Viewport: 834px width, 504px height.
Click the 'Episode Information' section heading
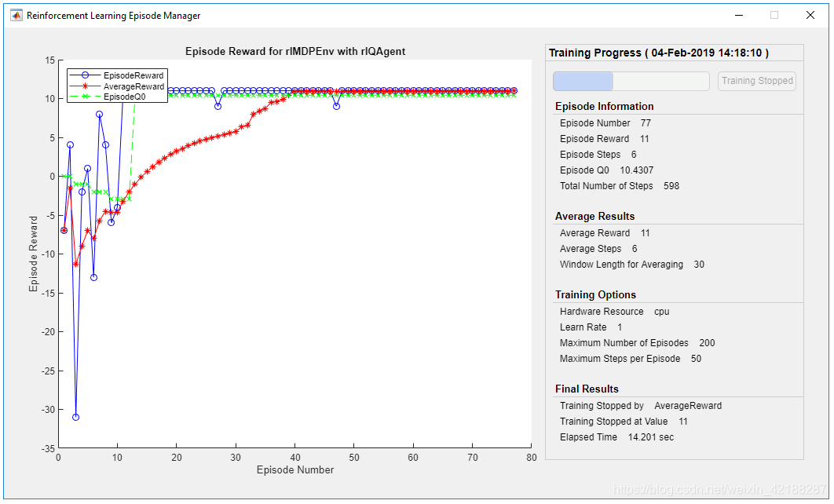[x=604, y=106]
